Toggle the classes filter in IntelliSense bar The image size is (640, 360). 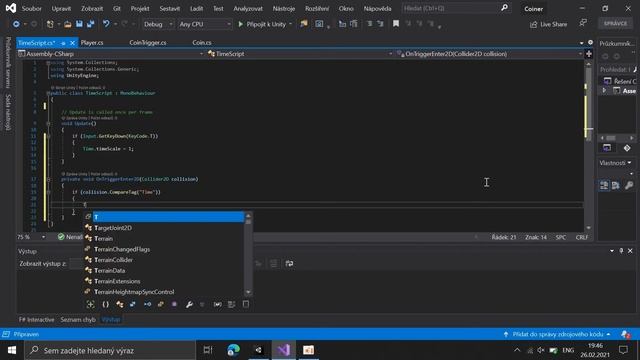pos(119,304)
